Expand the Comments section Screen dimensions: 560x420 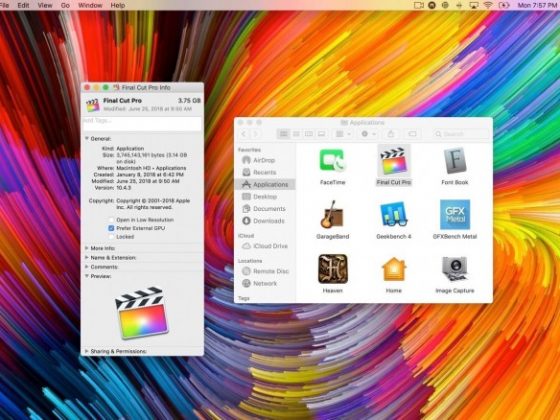click(87, 267)
